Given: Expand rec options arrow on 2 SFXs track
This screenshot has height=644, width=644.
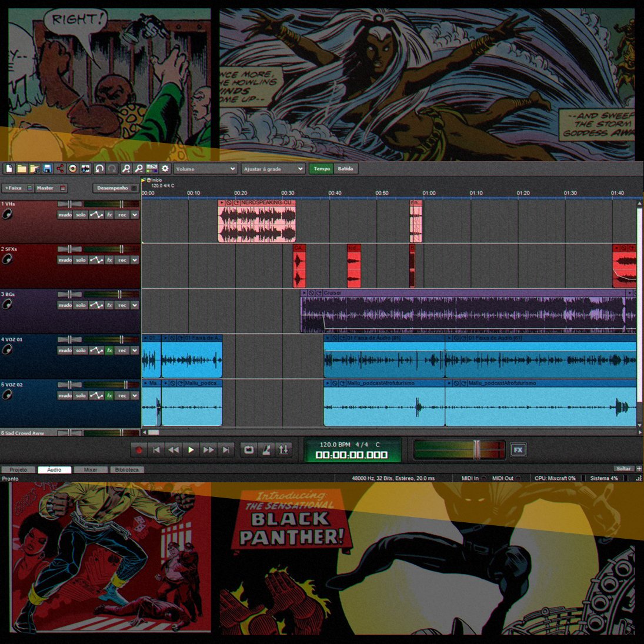Looking at the screenshot, I should pyautogui.click(x=135, y=260).
